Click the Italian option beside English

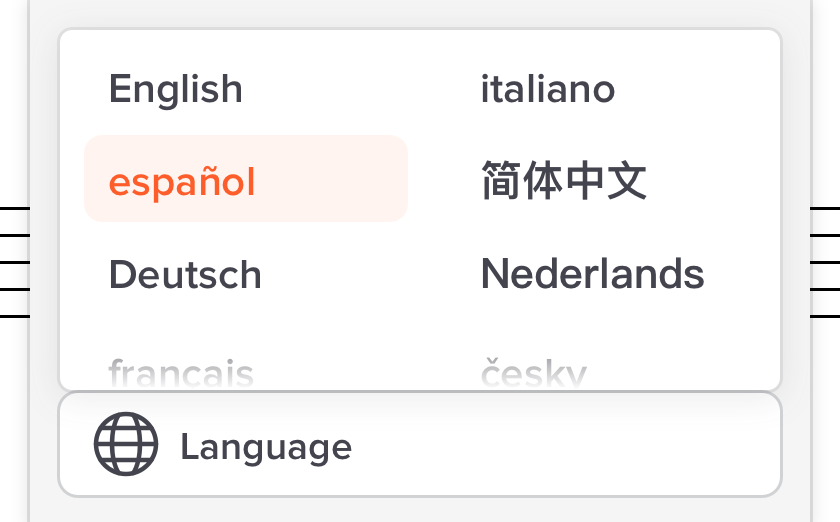(548, 90)
